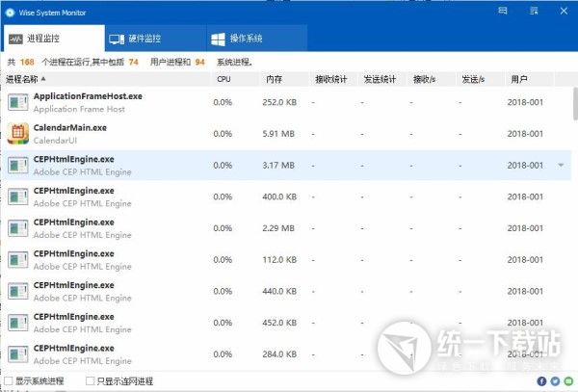Image resolution: width=578 pixels, height=392 pixels.
Task: Click the 168 total process count
Action: click(27, 62)
